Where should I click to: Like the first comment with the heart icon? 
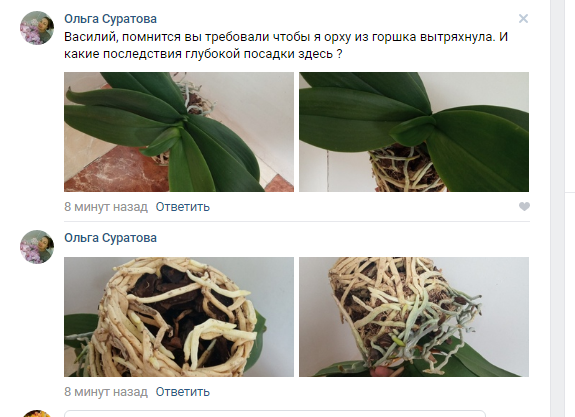[x=524, y=206]
